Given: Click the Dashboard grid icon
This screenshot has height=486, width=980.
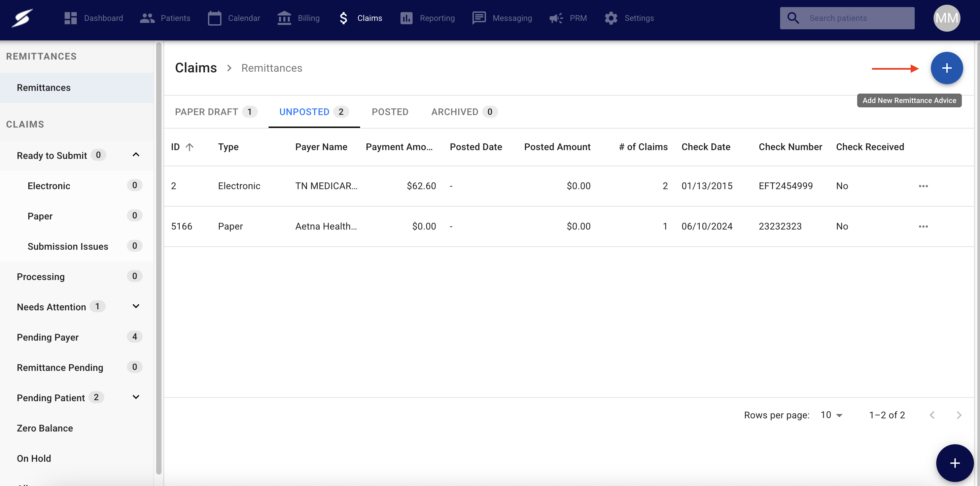Looking at the screenshot, I should pyautogui.click(x=71, y=18).
